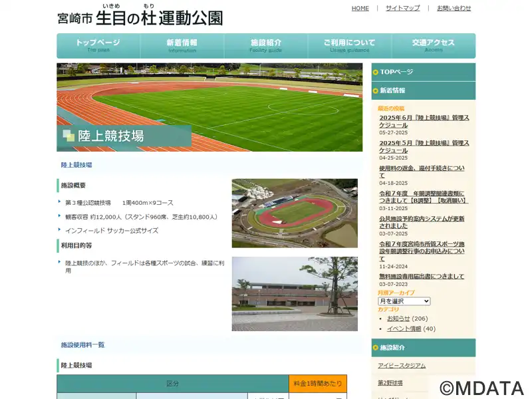Open the 令和７年度 年間調整関連書類 post
This screenshot has height=399, width=532.
pyautogui.click(x=424, y=197)
